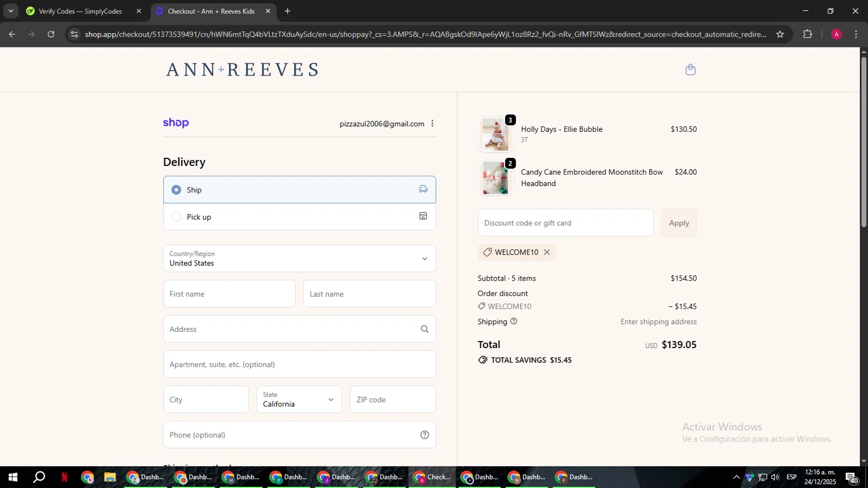Open File Explorer from the taskbar
The image size is (868, 488).
109,478
